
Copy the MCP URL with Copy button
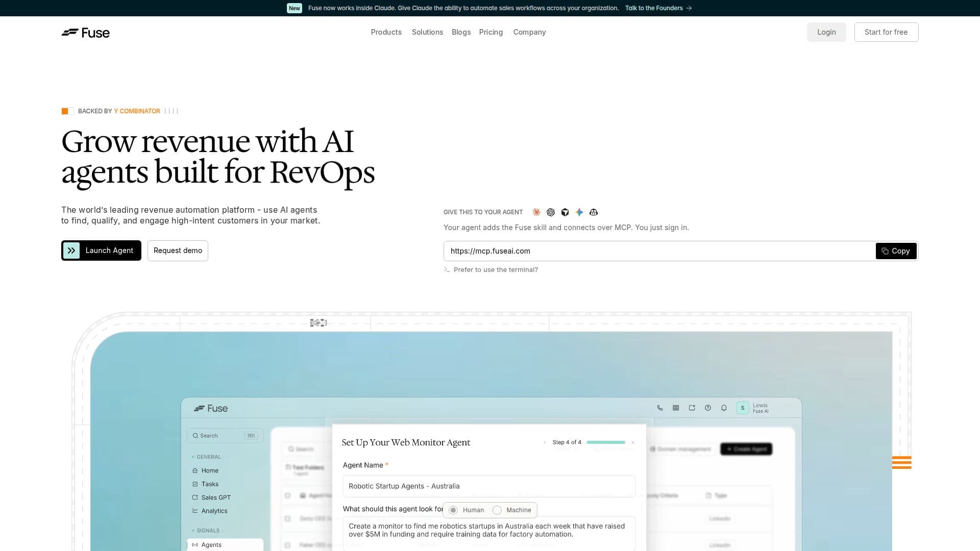point(896,251)
